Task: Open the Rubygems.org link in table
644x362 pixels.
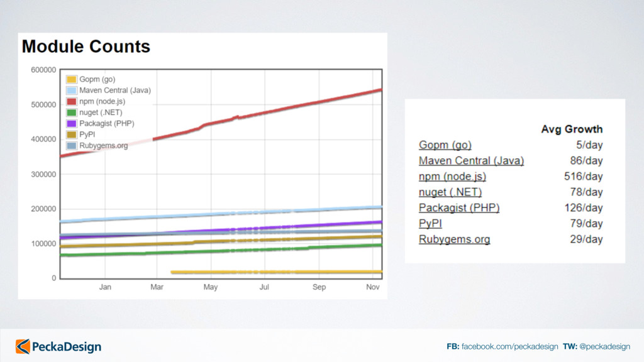Action: pyautogui.click(x=454, y=239)
